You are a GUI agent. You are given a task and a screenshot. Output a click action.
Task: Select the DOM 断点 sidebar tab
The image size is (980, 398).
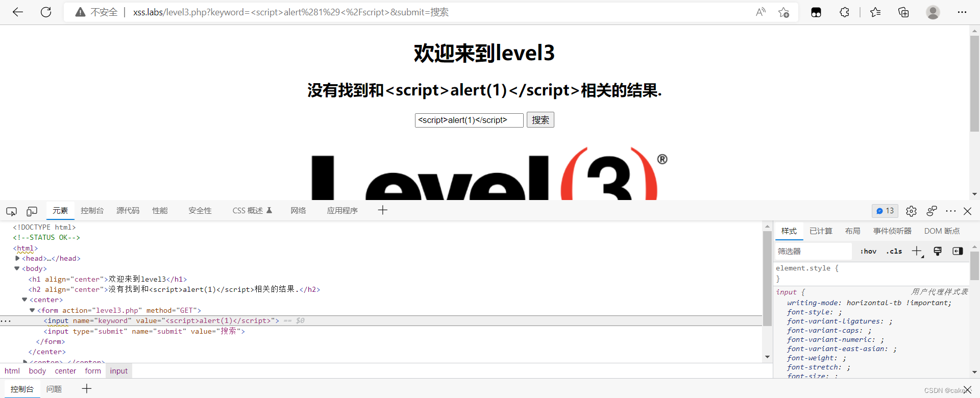tap(942, 231)
